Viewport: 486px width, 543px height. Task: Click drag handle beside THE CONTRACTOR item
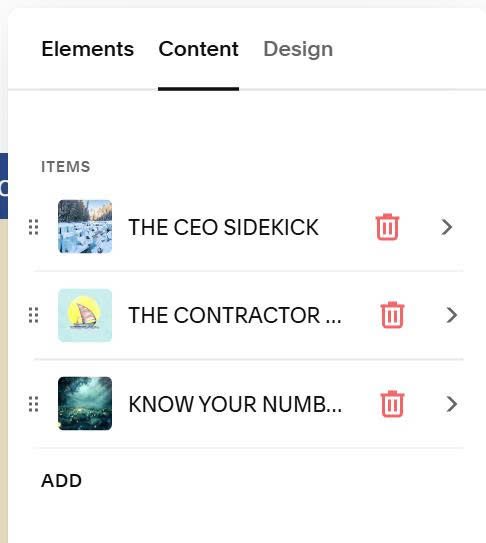(33, 315)
